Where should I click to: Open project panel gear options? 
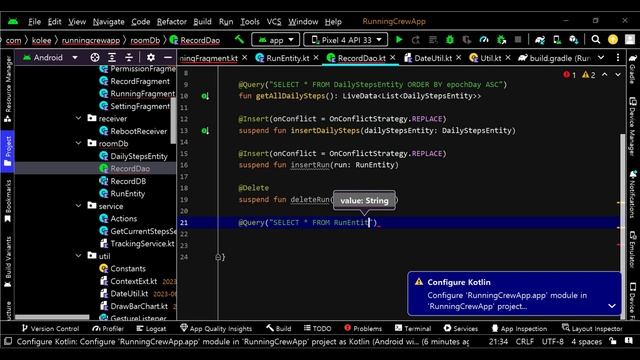151,58
